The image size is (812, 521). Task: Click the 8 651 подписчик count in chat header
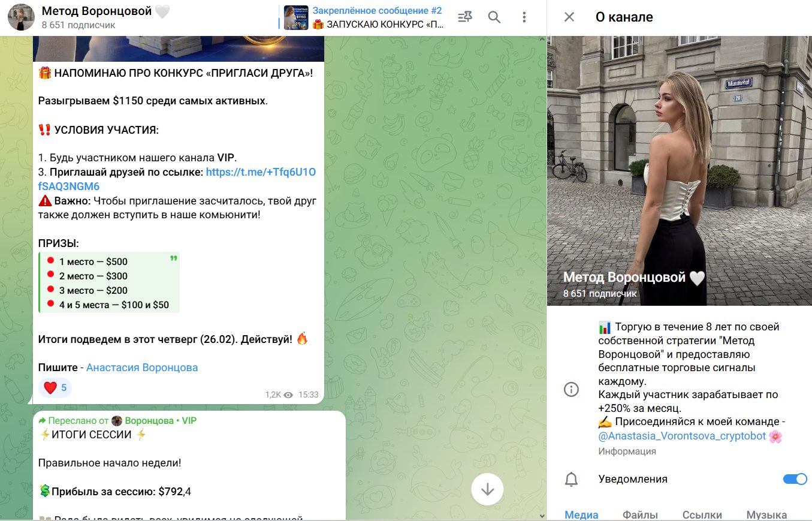tap(79, 25)
